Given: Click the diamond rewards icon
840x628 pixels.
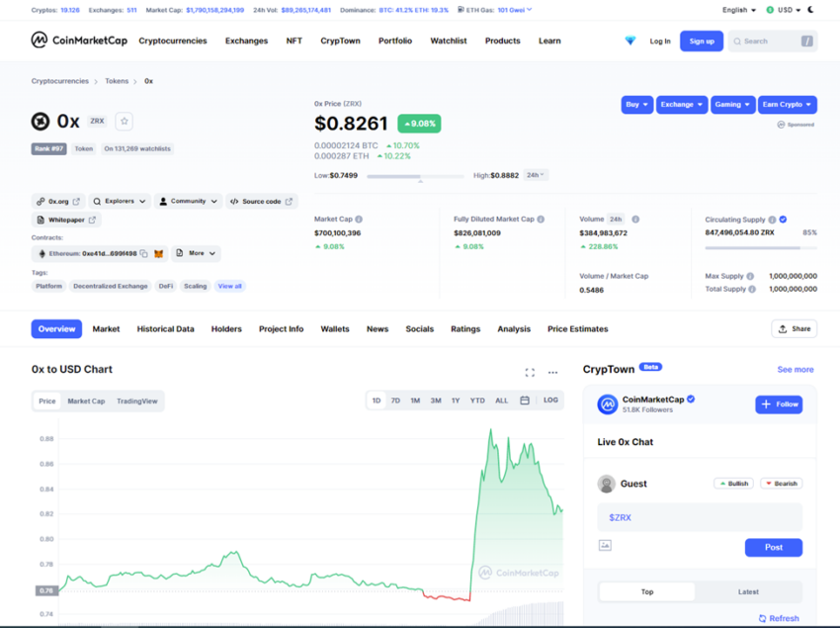Looking at the screenshot, I should coord(630,41).
